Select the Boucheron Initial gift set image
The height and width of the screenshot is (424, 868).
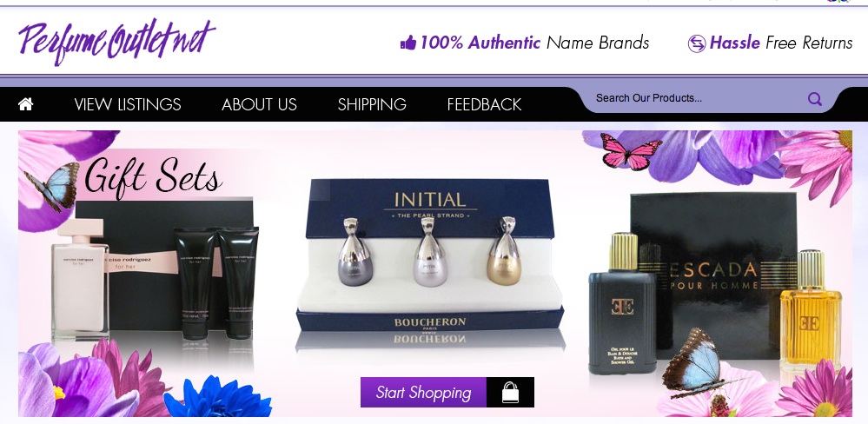(x=429, y=257)
